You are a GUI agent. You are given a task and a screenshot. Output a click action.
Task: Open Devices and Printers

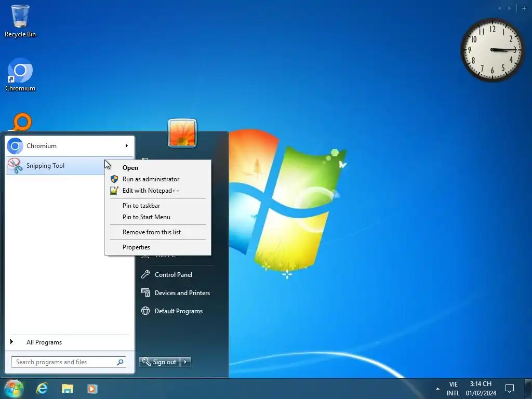click(x=182, y=293)
